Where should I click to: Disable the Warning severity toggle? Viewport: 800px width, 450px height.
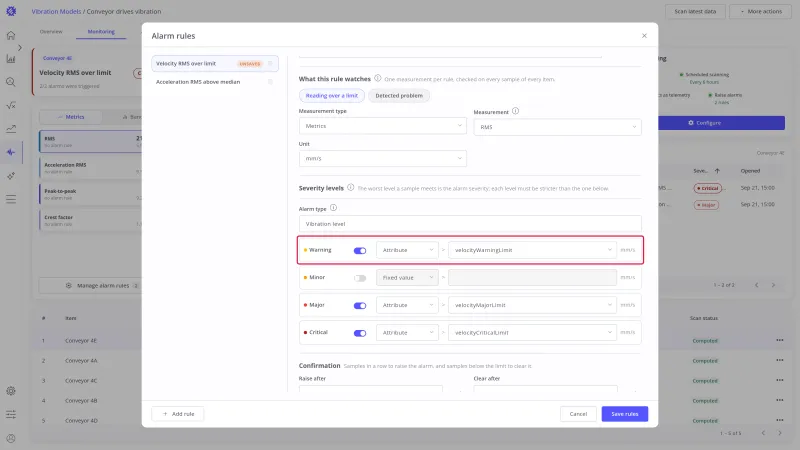coord(360,251)
